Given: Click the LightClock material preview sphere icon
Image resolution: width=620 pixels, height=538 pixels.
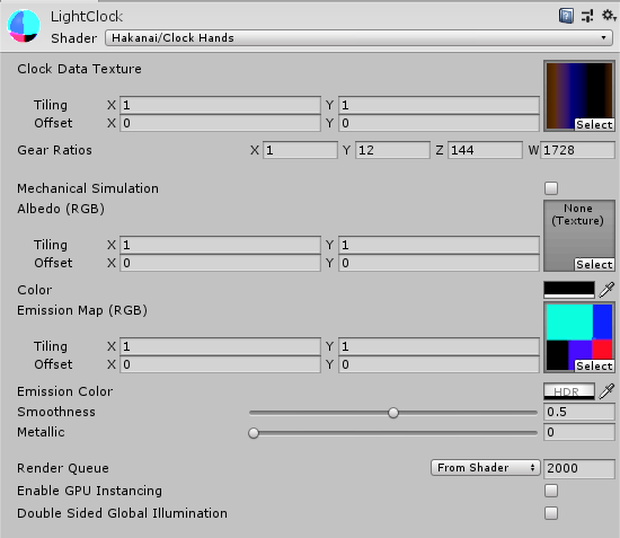Looking at the screenshot, I should [24, 26].
